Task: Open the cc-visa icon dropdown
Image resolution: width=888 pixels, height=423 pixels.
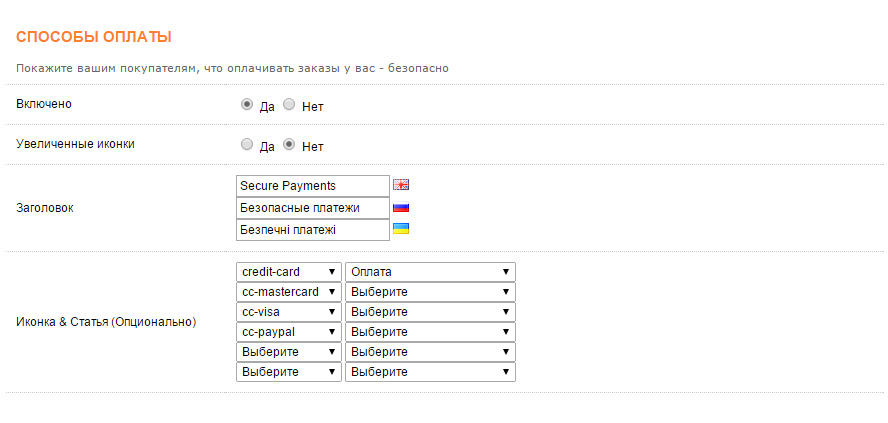Action: click(x=289, y=312)
